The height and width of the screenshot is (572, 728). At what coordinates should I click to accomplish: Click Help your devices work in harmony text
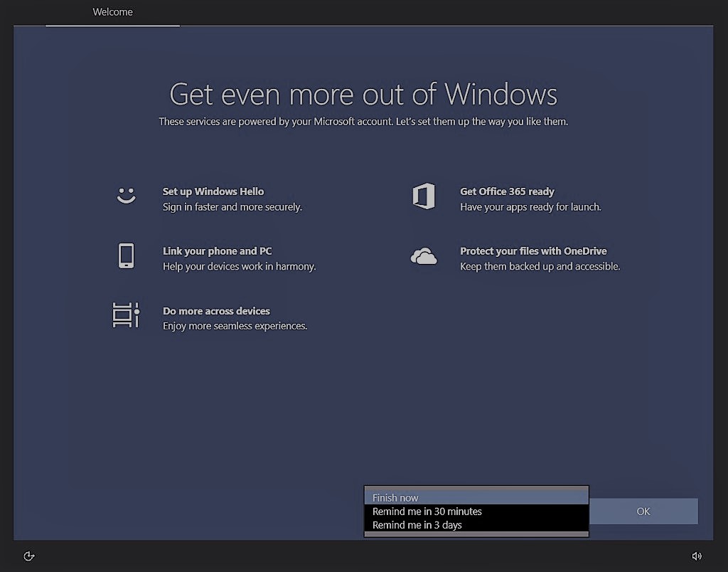coord(239,267)
